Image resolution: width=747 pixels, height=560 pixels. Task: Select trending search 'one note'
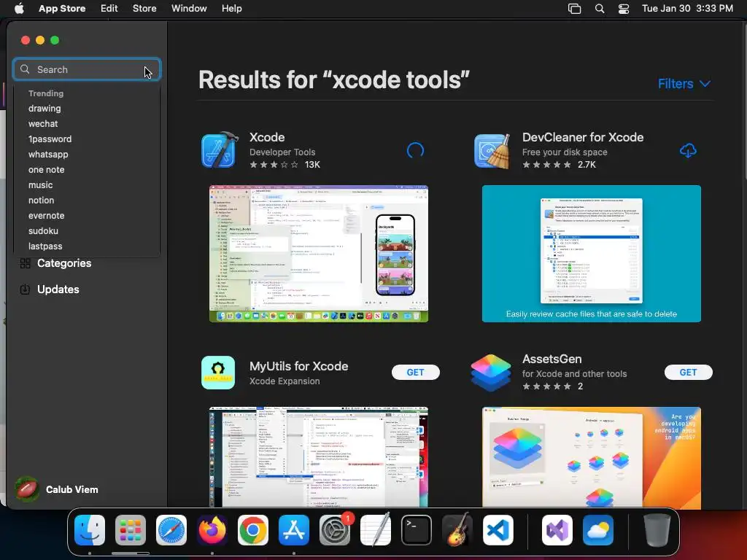46,169
